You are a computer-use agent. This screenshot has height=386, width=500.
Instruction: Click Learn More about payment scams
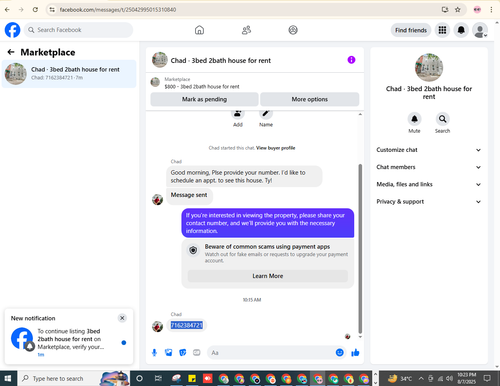(268, 276)
